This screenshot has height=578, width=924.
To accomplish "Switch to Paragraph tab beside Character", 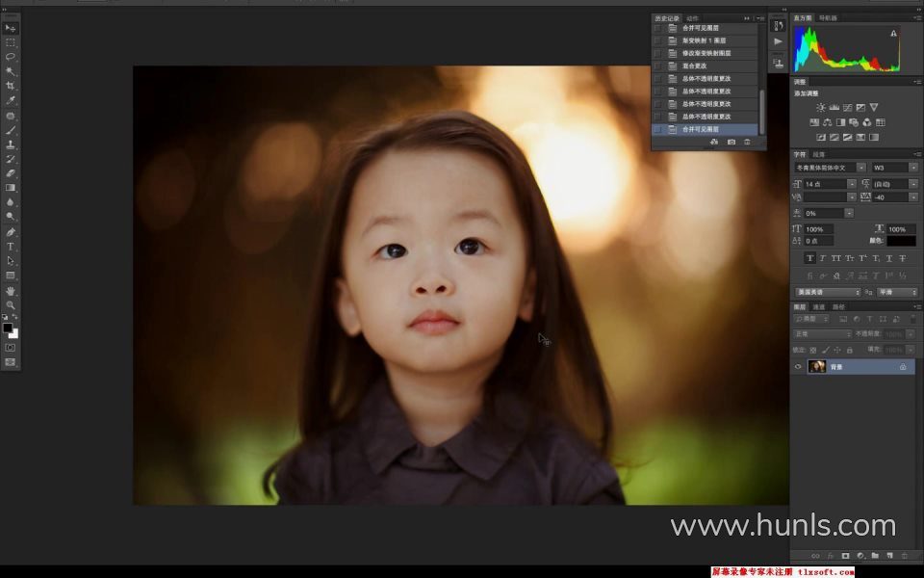I will pos(819,154).
